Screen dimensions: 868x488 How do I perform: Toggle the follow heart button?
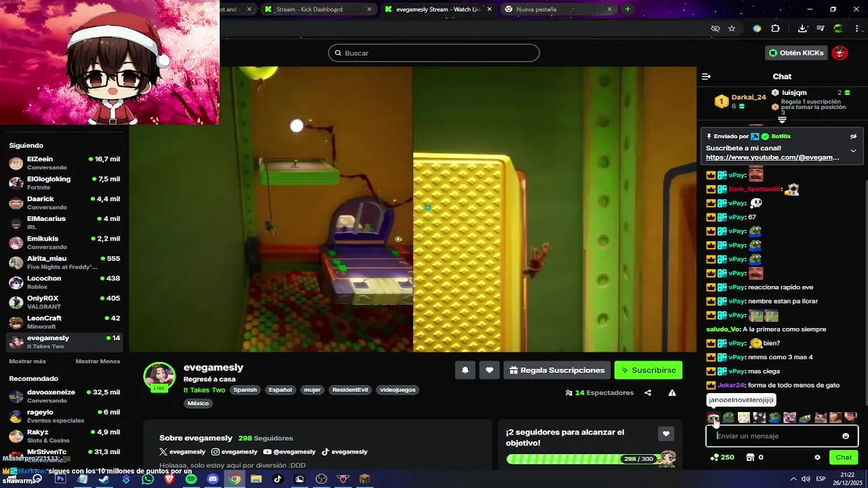click(490, 370)
